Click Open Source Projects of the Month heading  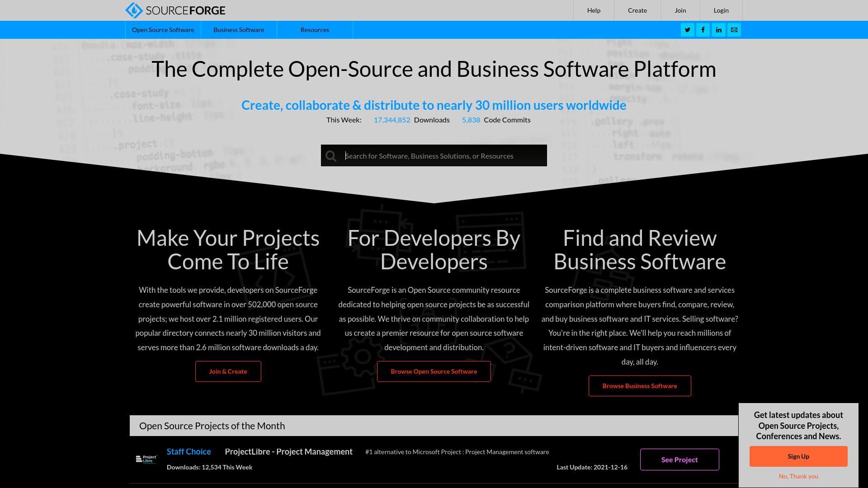[x=212, y=426]
